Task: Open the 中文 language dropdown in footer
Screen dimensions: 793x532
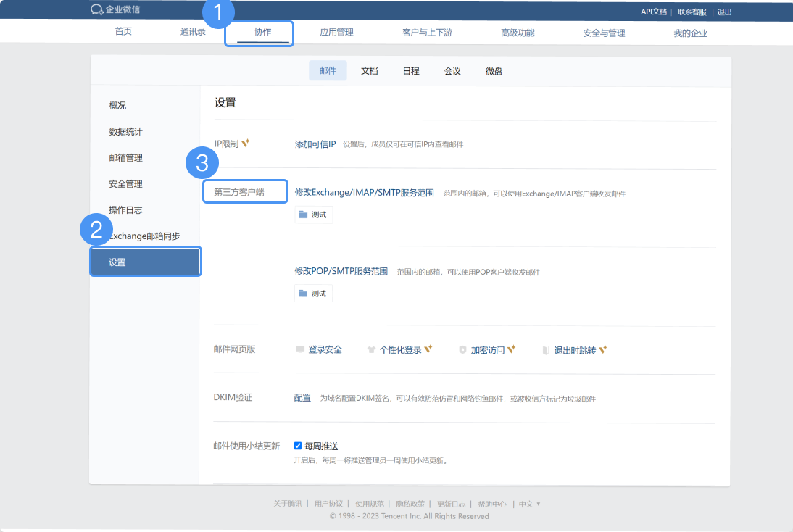Action: pos(529,504)
